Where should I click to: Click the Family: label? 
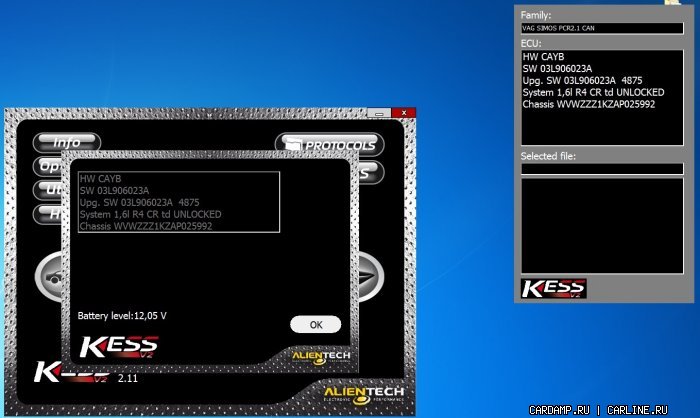point(536,15)
